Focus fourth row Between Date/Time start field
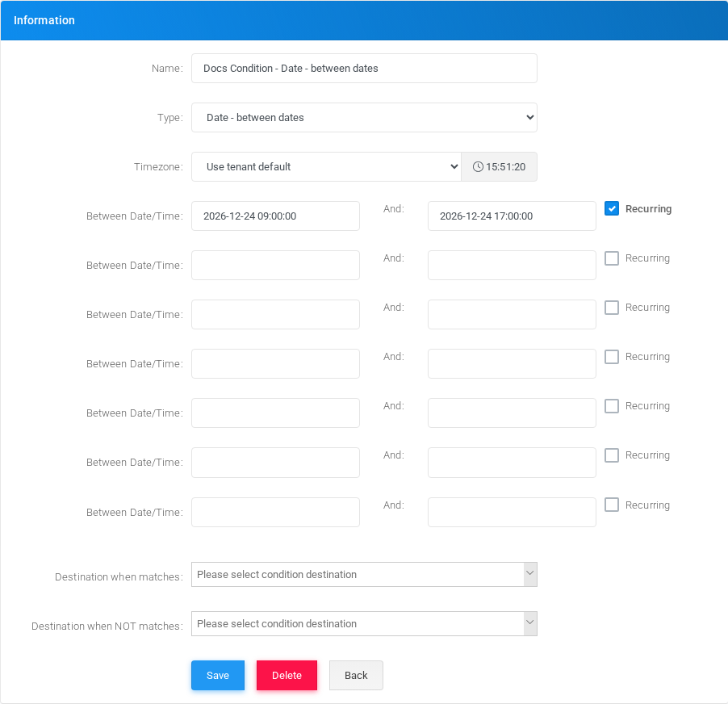728x704 pixels. coord(275,363)
